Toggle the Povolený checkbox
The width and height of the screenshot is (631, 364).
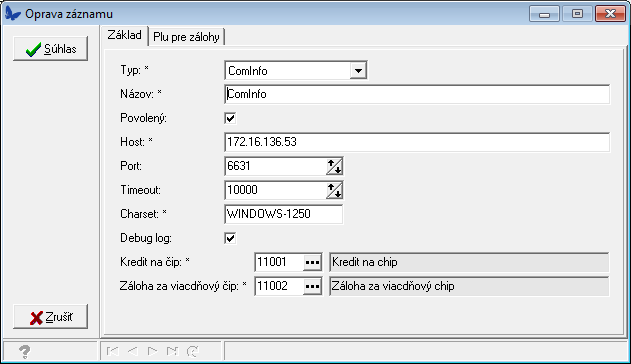click(x=230, y=118)
